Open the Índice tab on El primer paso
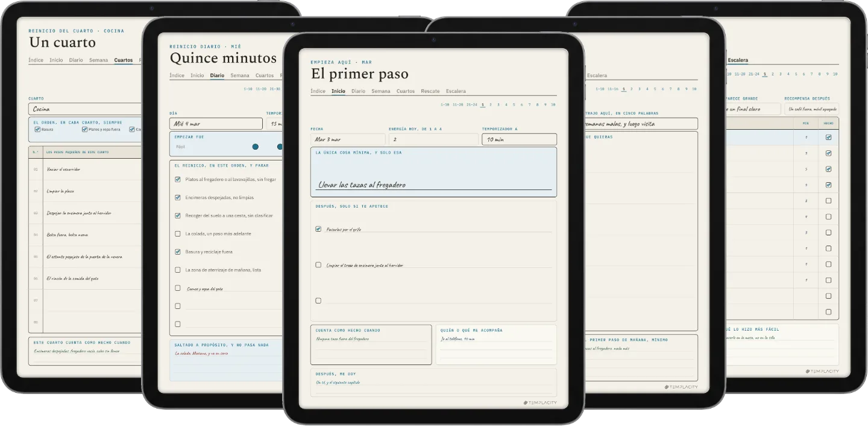This screenshot has width=868, height=426. (318, 91)
